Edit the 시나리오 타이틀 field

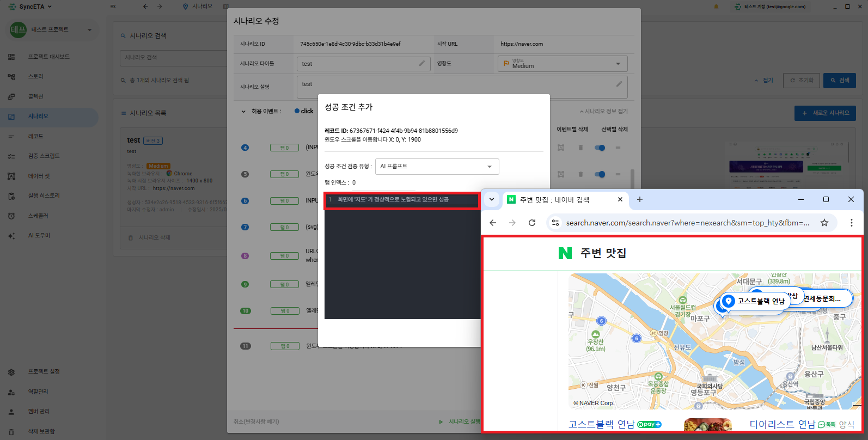363,64
